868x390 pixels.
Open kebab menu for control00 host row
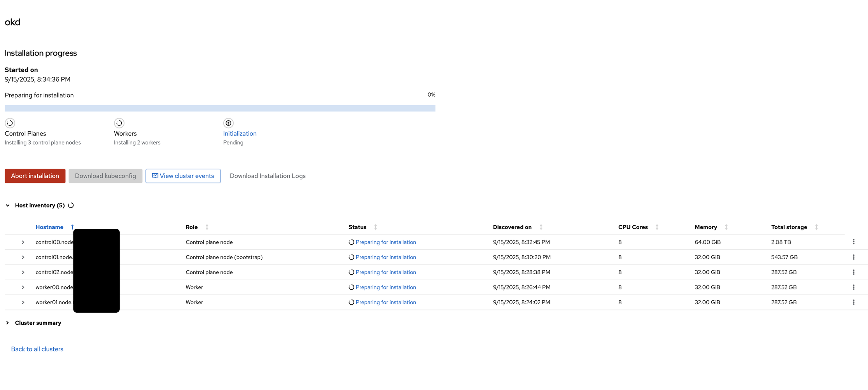tap(853, 242)
